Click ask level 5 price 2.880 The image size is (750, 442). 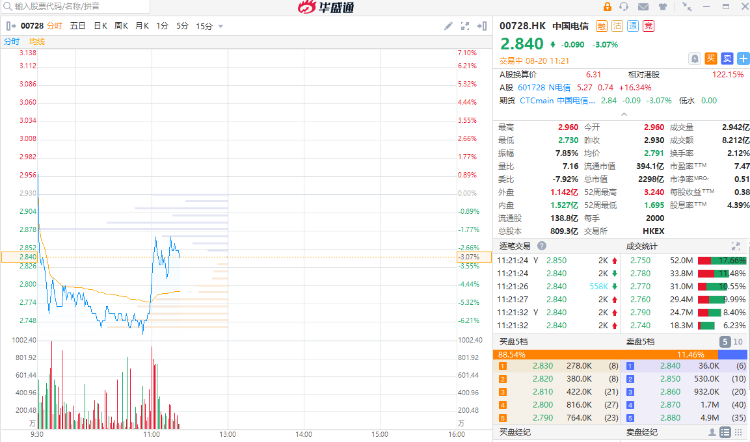[670, 418]
